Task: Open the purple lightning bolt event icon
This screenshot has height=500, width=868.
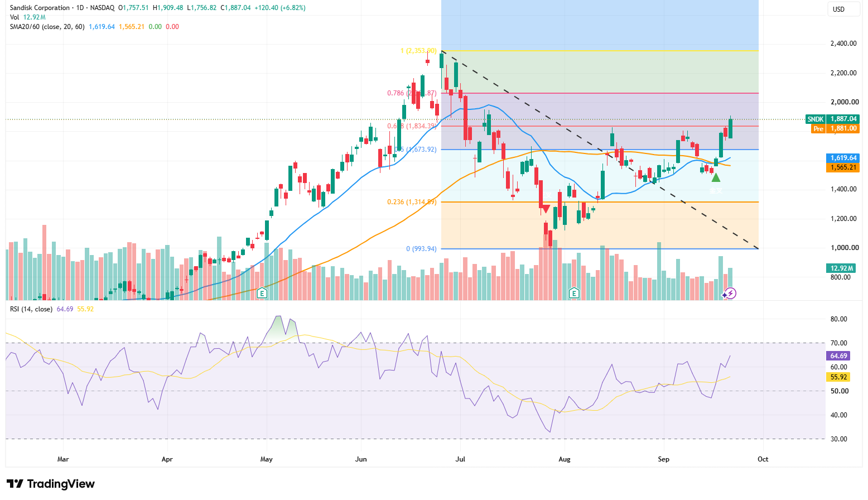Action: pos(731,293)
